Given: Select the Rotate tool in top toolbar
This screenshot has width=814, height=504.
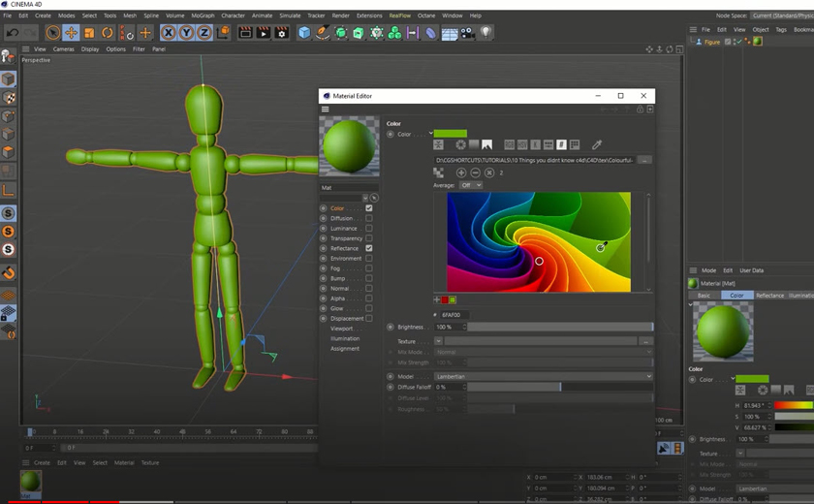Looking at the screenshot, I should [x=108, y=33].
